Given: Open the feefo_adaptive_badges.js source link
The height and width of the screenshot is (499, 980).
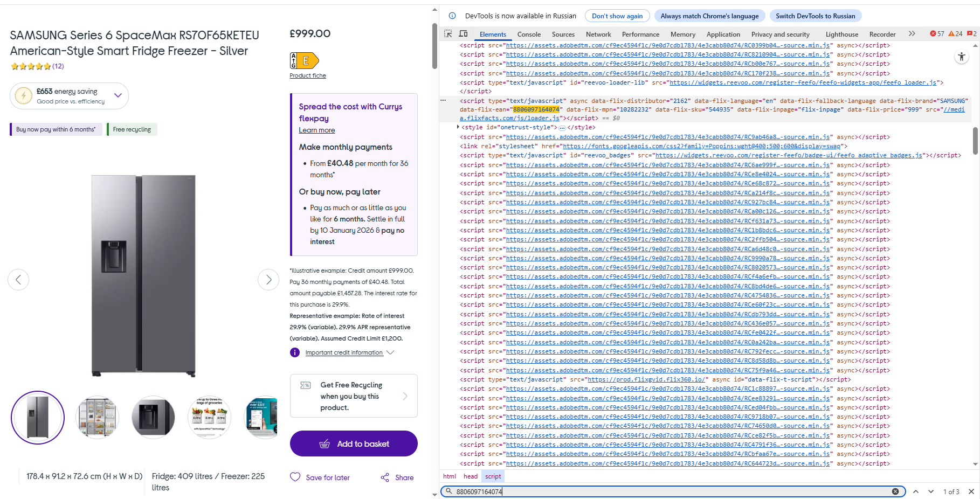Looking at the screenshot, I should coord(789,155).
